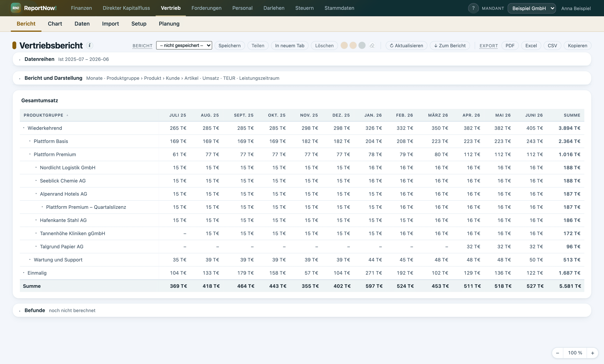Image resolution: width=604 pixels, height=364 pixels.
Task: Open the Finanzen menu
Action: coord(81,8)
